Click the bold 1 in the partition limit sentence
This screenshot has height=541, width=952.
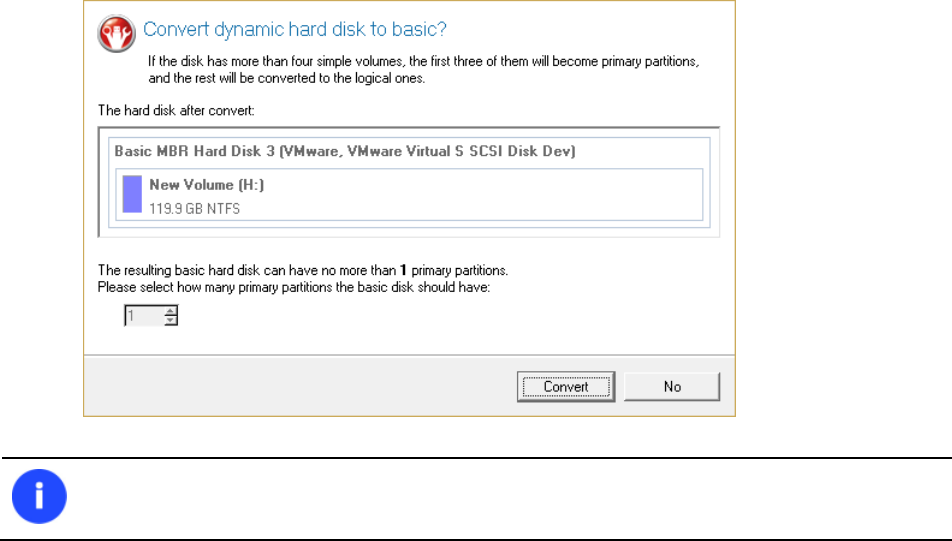[403, 270]
